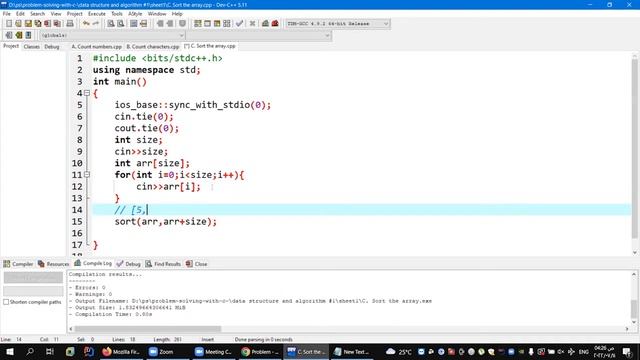This screenshot has width=640, height=360.
Task: Click the Open file toolbar icon
Action: tap(18, 24)
